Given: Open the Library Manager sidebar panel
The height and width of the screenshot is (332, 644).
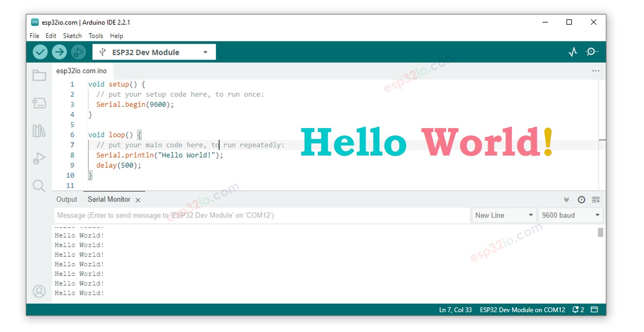Looking at the screenshot, I should point(39,131).
